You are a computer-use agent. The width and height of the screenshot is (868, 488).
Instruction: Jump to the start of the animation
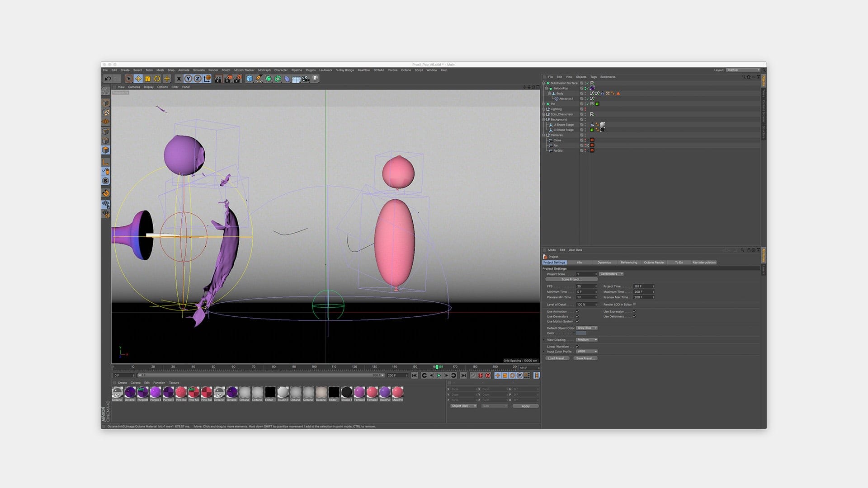(x=415, y=375)
